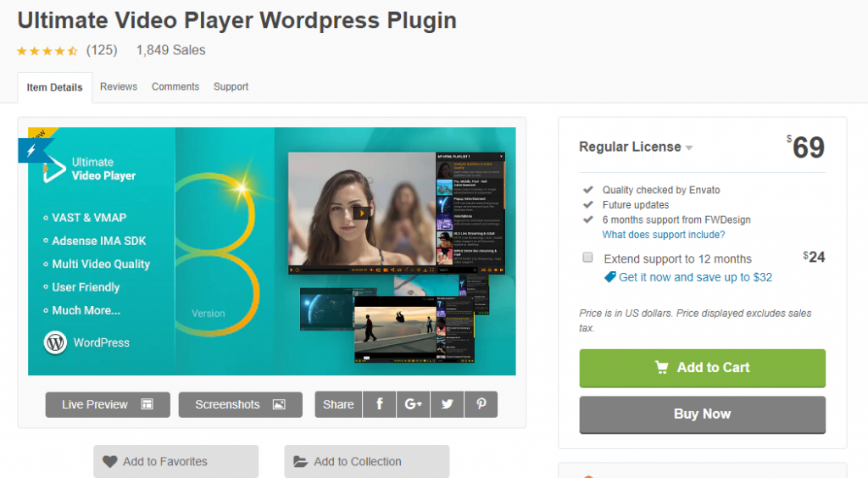Click the WordPress logo icon

coord(55,342)
